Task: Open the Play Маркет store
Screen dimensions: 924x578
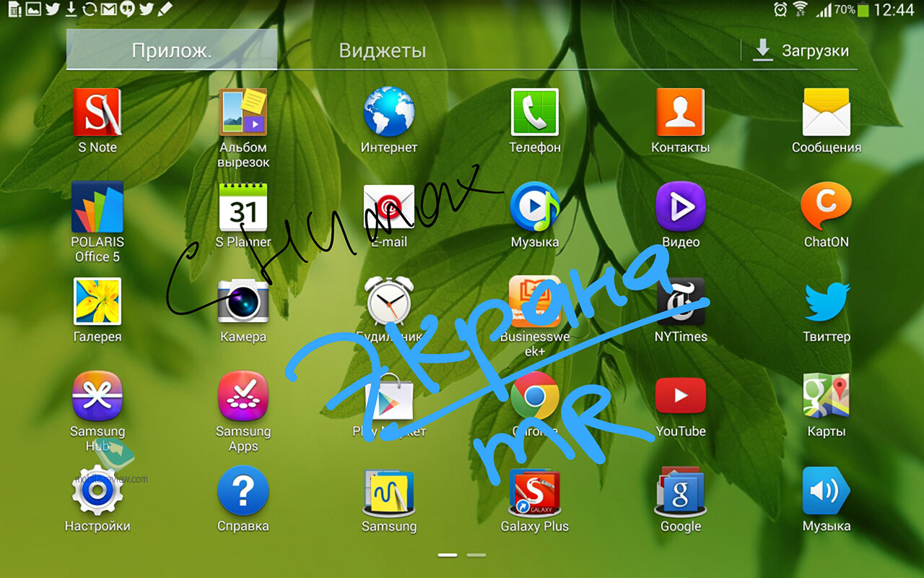Action: point(389,396)
